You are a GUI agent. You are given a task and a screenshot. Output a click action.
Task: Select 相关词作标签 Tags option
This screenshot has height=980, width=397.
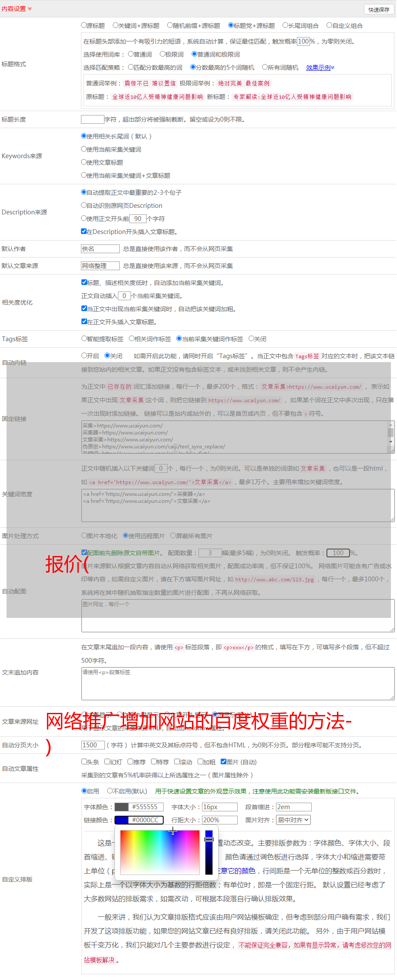point(132,339)
